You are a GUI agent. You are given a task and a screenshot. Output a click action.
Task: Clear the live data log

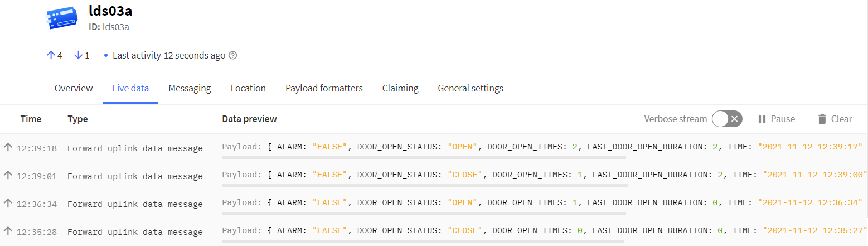tap(835, 119)
